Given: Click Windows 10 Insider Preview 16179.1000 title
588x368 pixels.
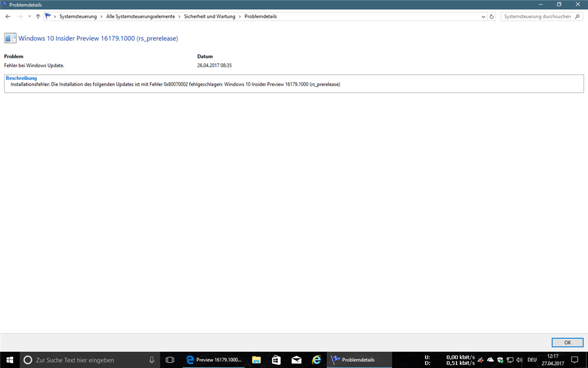Looking at the screenshot, I should (98, 39).
